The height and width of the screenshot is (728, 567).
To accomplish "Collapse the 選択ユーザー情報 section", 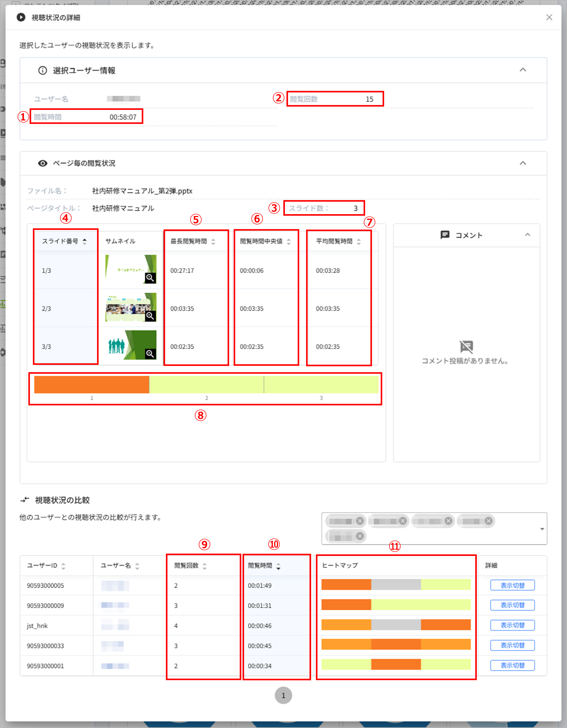I will point(523,70).
